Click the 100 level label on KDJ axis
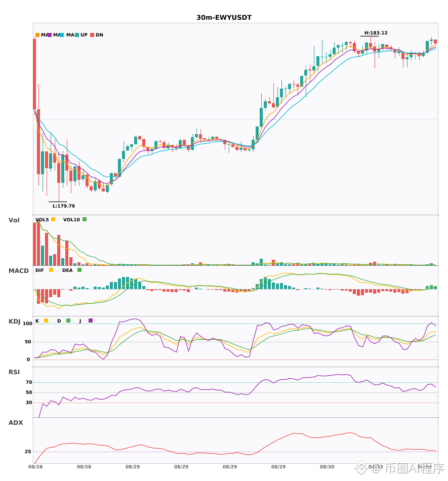 coord(27,324)
